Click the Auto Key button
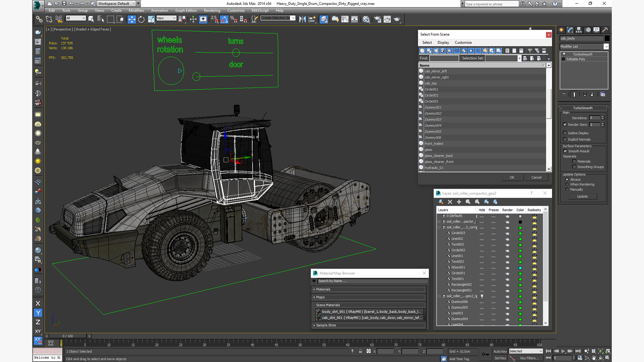The image size is (644, 362). (500, 352)
